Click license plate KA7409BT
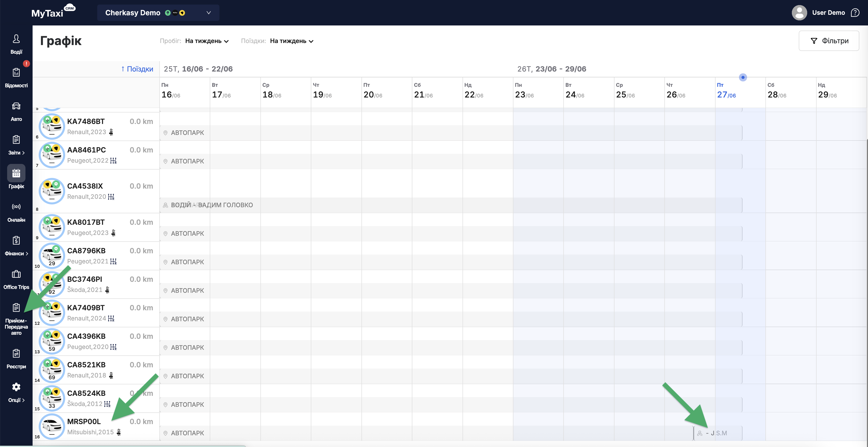Screen dimensions: 868x447 point(86,308)
